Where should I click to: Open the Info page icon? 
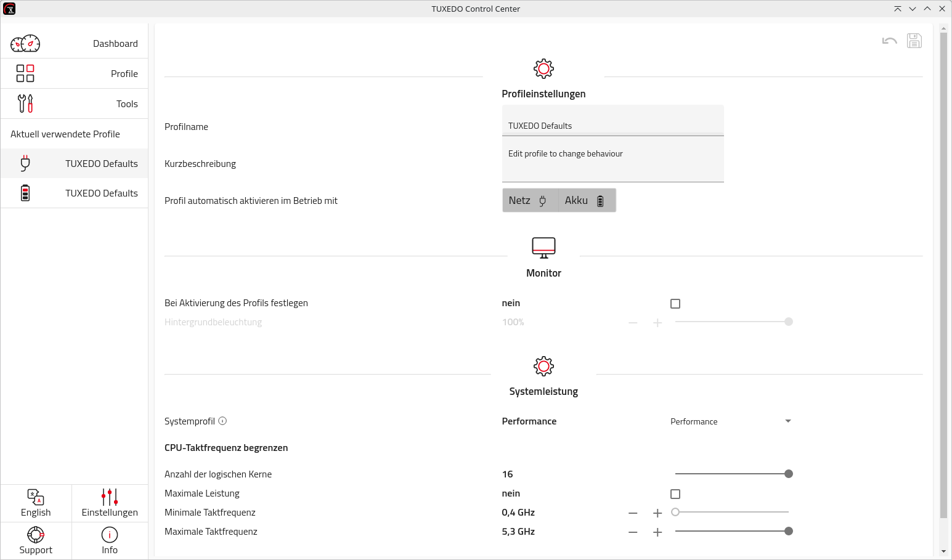(110, 535)
